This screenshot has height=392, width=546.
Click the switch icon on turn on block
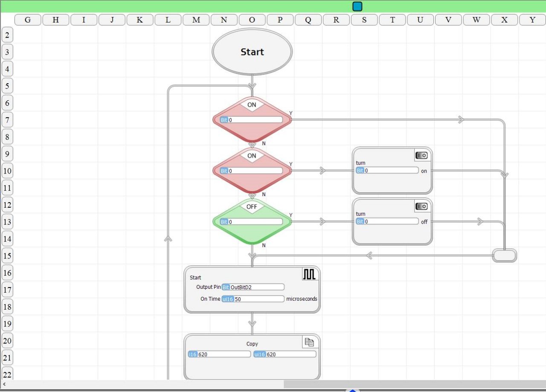tap(421, 155)
